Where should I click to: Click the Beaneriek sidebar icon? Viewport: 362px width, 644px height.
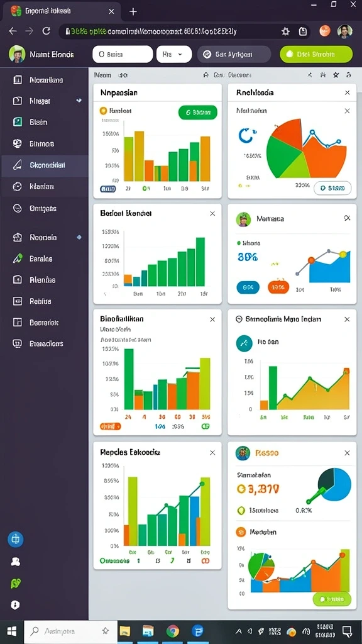click(17, 323)
